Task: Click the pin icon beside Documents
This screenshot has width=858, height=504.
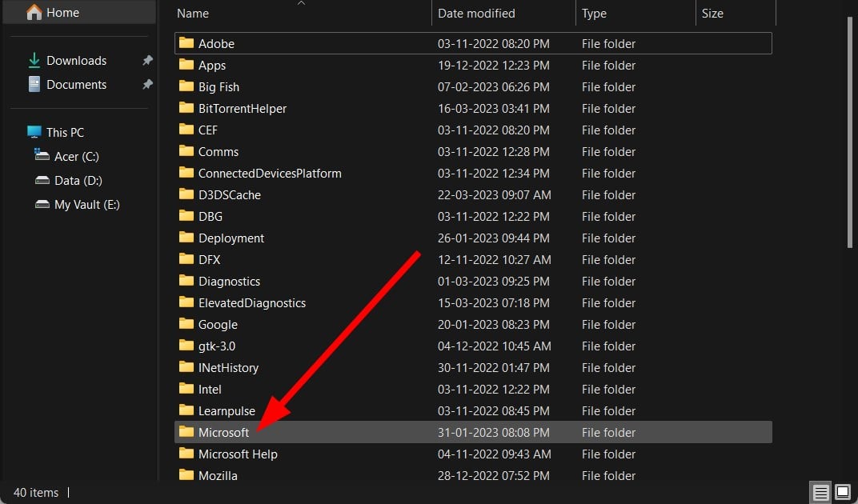Action: (147, 84)
